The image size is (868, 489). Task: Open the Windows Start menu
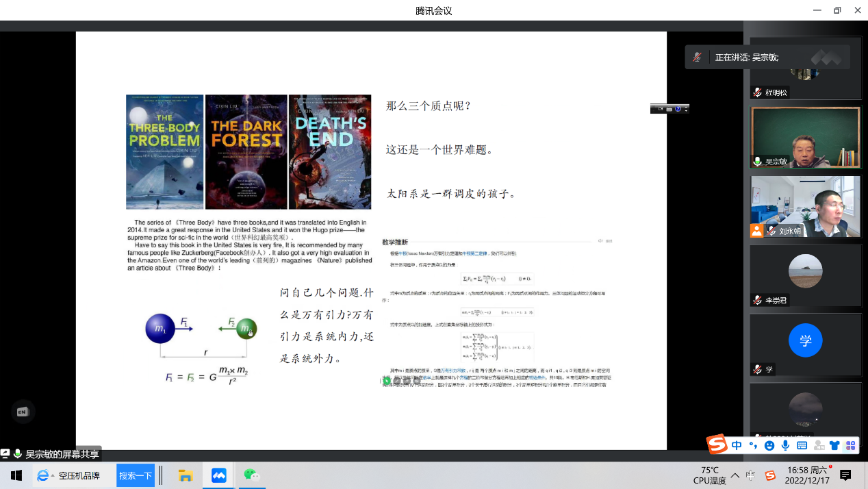pyautogui.click(x=16, y=475)
